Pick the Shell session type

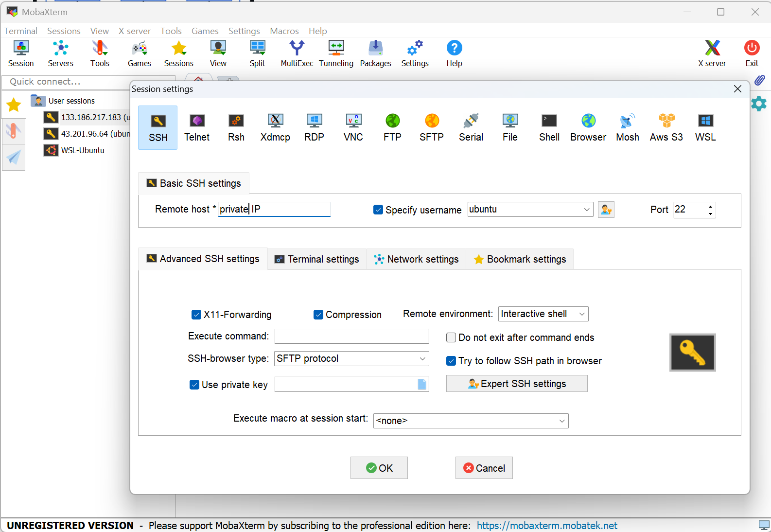tap(549, 127)
